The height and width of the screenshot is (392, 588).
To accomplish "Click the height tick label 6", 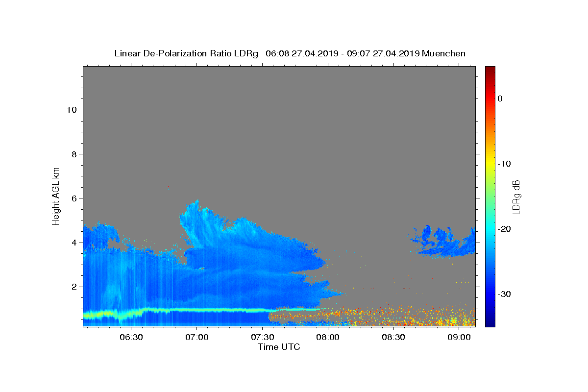I will 75,198.
